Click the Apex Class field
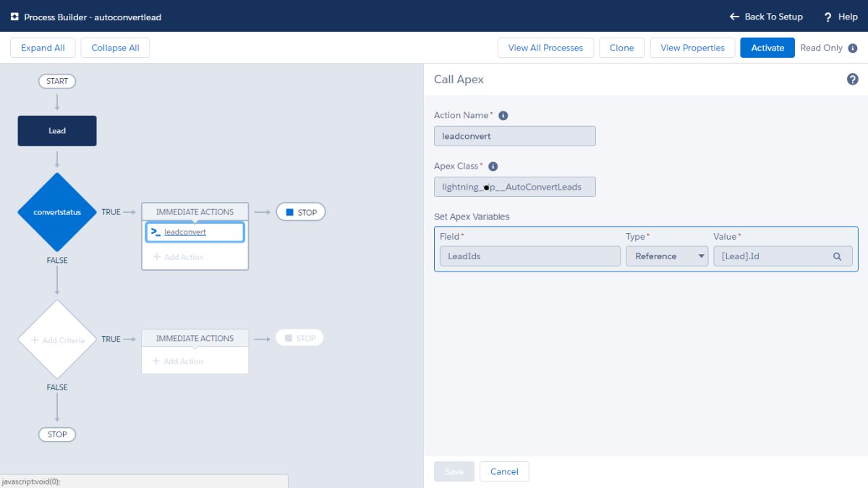868x488 pixels. (x=515, y=187)
